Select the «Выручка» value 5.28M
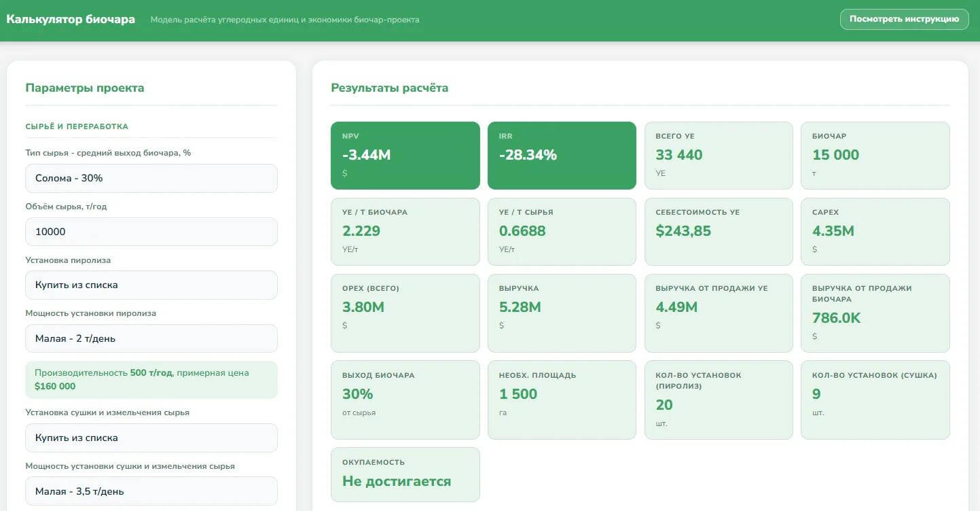Screen dimensions: 980x511 pos(520,307)
